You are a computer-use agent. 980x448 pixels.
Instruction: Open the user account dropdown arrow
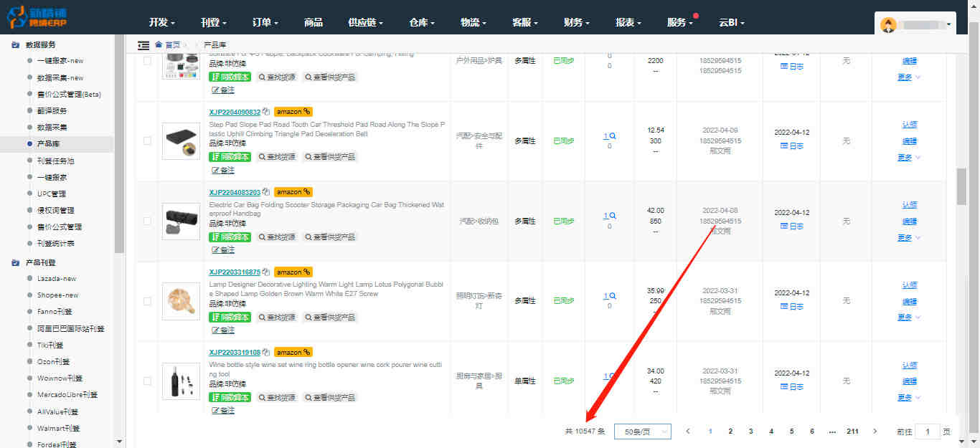tap(949, 25)
